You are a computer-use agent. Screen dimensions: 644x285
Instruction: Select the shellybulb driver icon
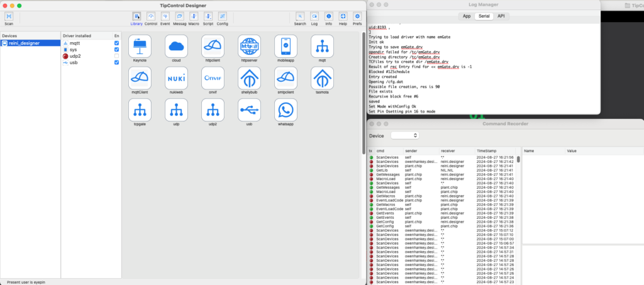click(x=250, y=79)
